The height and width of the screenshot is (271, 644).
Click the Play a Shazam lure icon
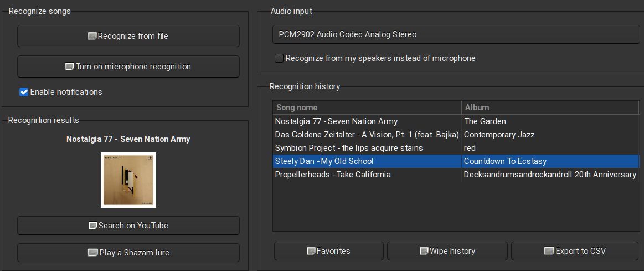(93, 253)
